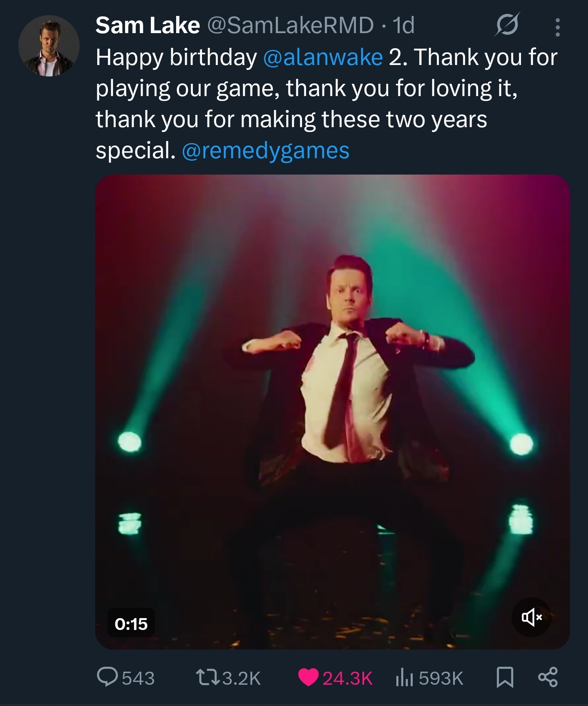Click the Sam Lake display name
The image size is (588, 706).
[148, 25]
